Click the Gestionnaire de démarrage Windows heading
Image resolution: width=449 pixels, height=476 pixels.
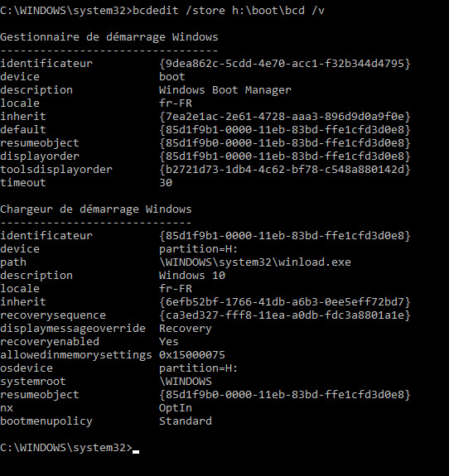click(x=109, y=37)
